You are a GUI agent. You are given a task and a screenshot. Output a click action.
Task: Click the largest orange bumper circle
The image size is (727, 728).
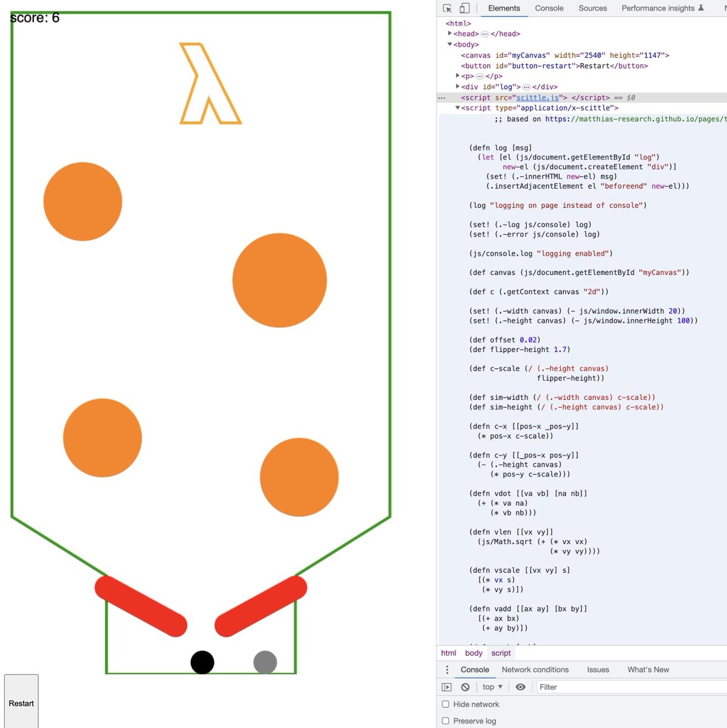tap(280, 280)
